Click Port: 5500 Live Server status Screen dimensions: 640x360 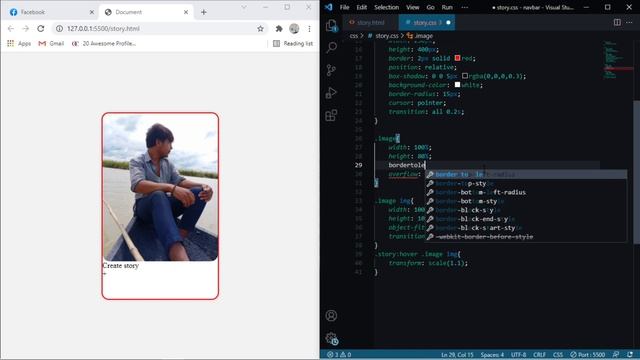click(587, 355)
